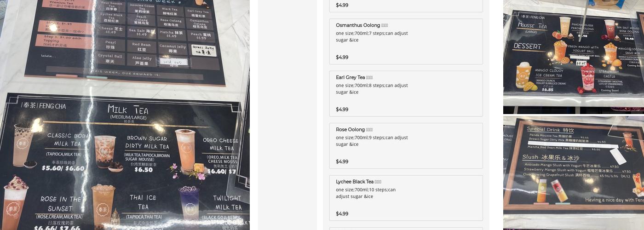Click the Lychee Black Tea 10 steps description
Viewport: 644px width, 230px height.
tap(366, 193)
